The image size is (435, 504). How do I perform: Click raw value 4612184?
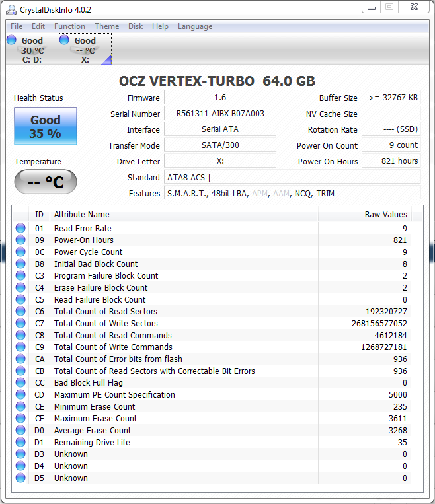[x=391, y=336]
